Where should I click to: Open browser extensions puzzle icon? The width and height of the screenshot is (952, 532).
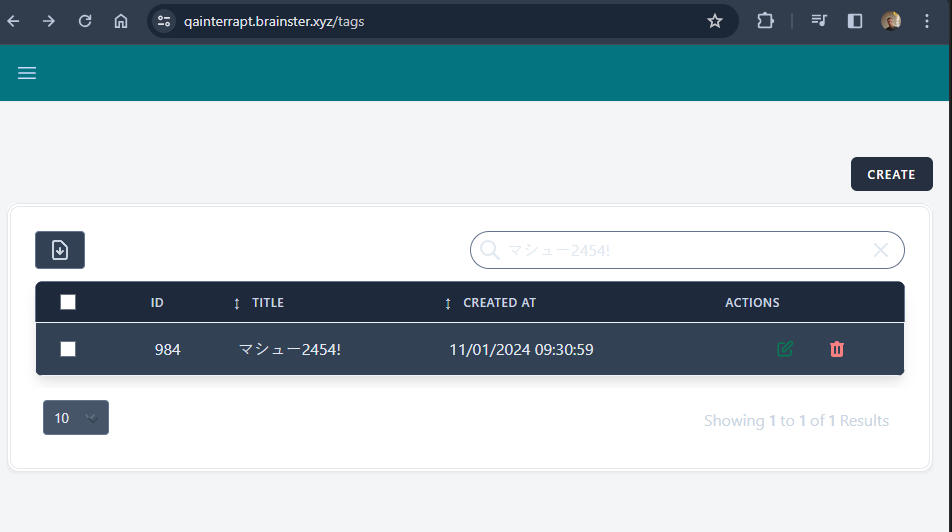coord(765,21)
